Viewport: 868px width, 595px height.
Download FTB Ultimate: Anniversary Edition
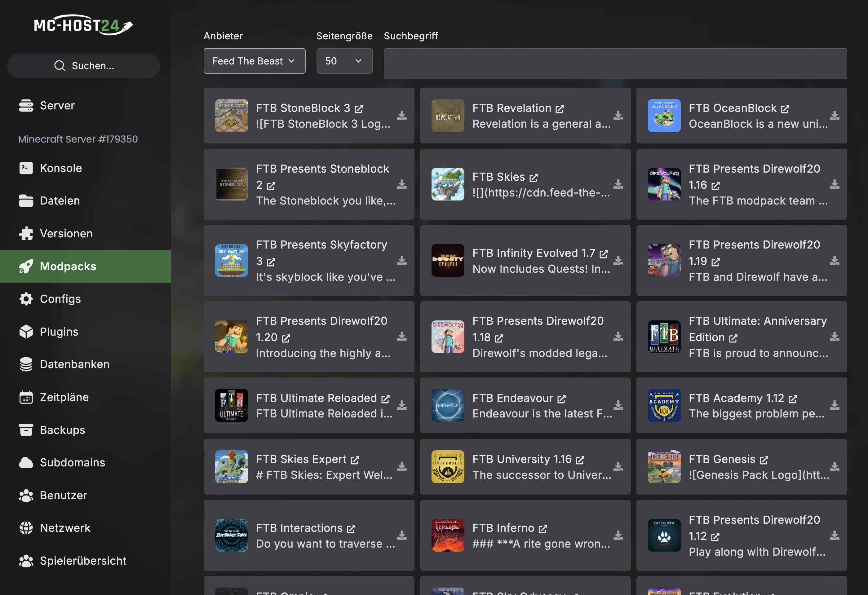(835, 336)
